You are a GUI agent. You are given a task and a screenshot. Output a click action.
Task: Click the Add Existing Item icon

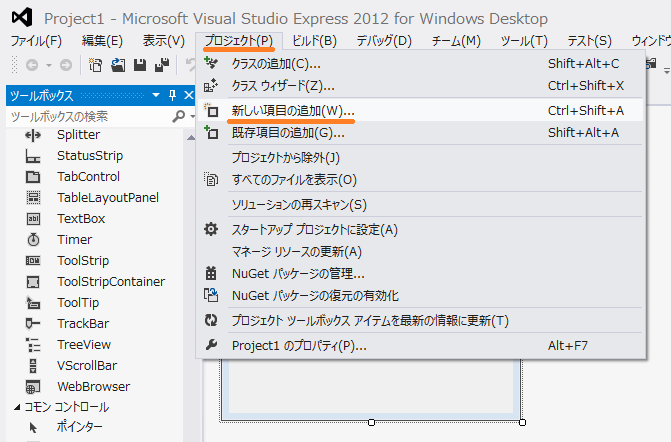(211, 133)
